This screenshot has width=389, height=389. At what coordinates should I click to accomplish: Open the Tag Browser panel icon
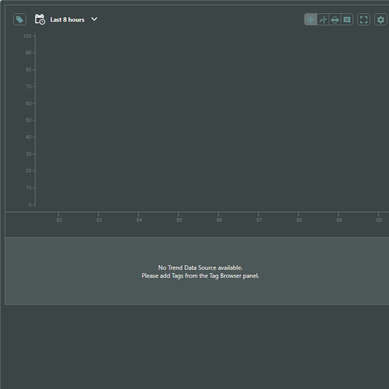(20, 19)
